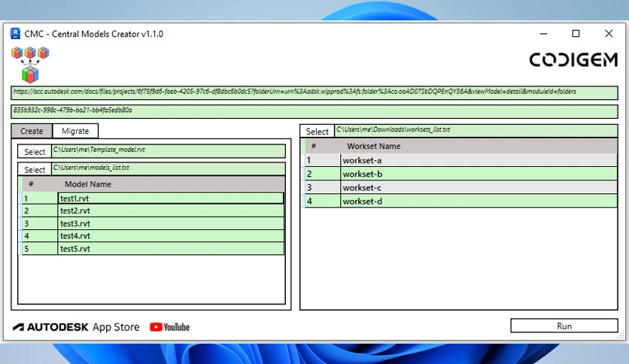Click the models_list.txt path field

point(169,168)
